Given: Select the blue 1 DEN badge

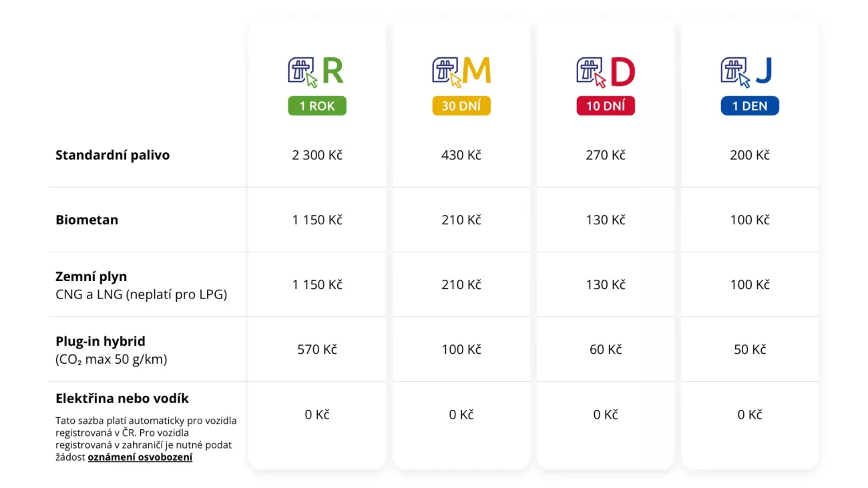Looking at the screenshot, I should [750, 106].
